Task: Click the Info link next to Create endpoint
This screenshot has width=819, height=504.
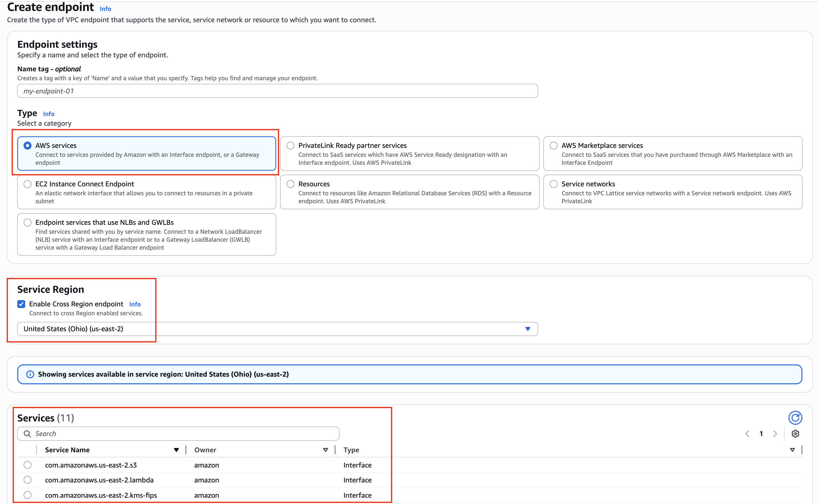Action: [x=105, y=9]
